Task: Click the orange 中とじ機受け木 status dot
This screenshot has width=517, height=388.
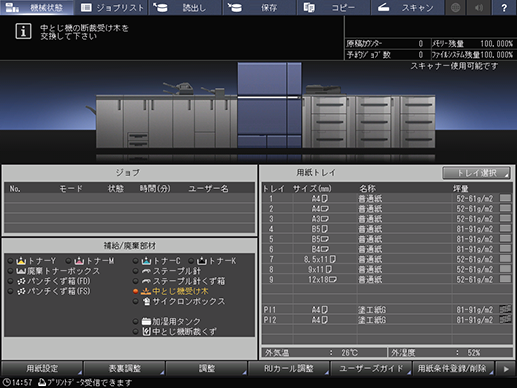Action: tap(136, 291)
